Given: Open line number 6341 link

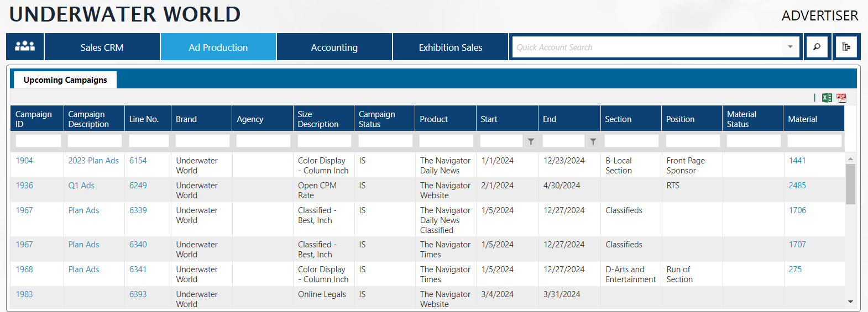Looking at the screenshot, I should pos(138,269).
